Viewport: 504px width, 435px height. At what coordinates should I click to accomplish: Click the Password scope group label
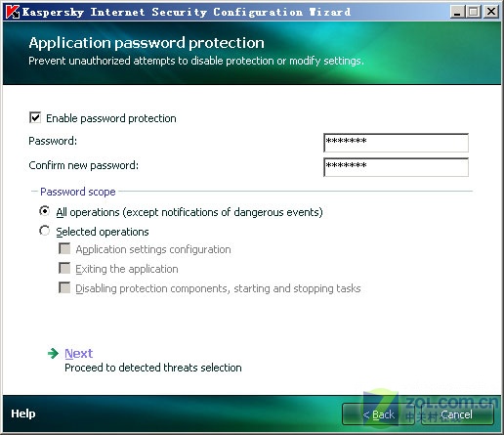78,192
